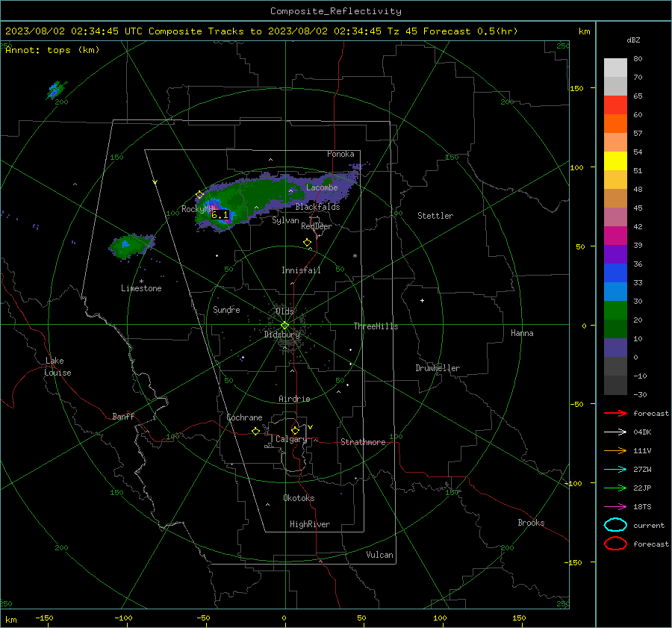Pick the magenta dBZ legend swatch
This screenshot has height=628, width=672.
tap(615, 236)
